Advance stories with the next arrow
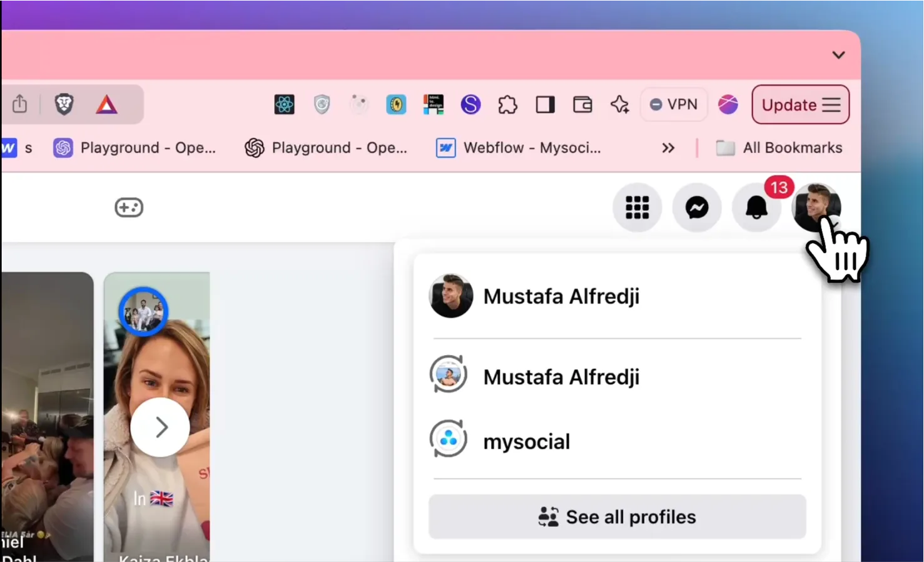The width and height of the screenshot is (924, 562). point(160,428)
